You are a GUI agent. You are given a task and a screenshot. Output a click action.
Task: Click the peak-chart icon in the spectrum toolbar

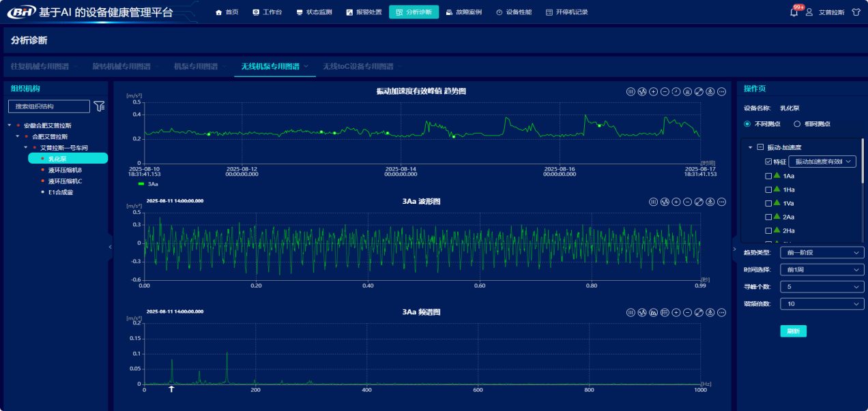click(653, 312)
